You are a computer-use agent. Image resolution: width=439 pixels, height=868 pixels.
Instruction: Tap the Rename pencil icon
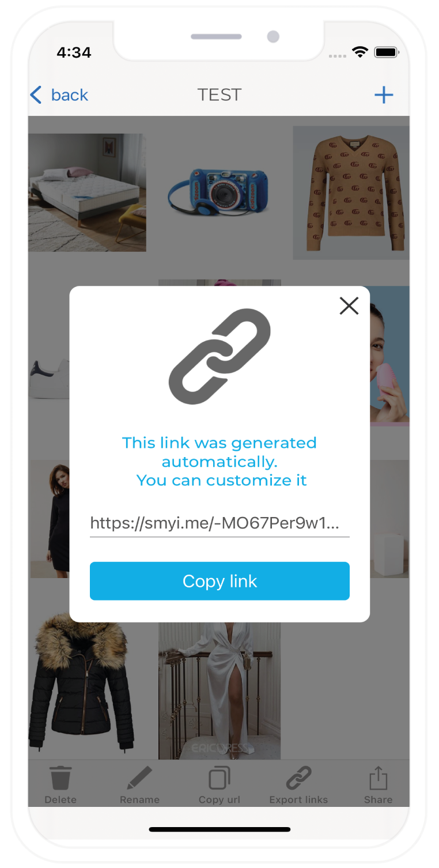coord(139,778)
